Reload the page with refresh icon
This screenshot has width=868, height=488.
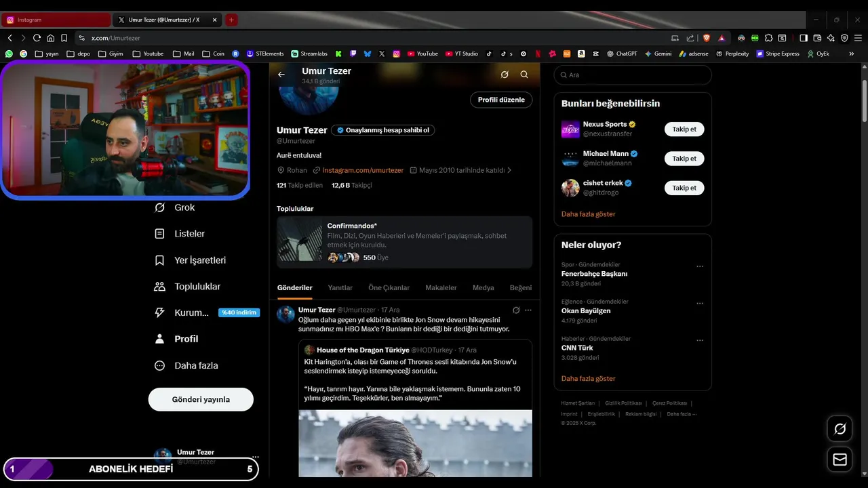click(37, 38)
